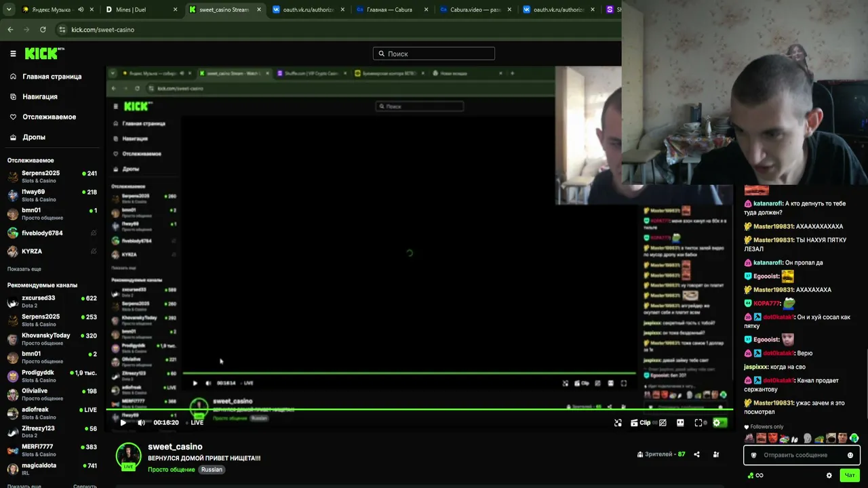Open followed channel bmn01 with 1 viewer
This screenshot has height=488, width=868.
(x=52, y=214)
